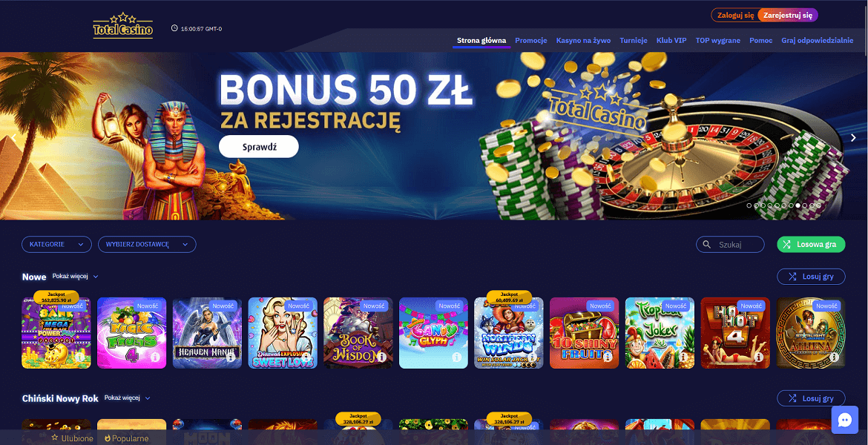This screenshot has height=445, width=868.
Task: Go to the Turnieje page
Action: 634,40
